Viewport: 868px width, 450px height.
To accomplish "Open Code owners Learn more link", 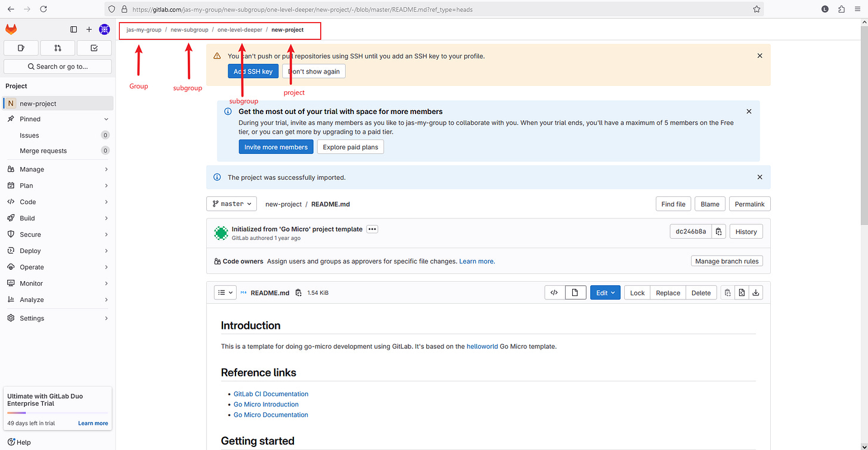I will point(476,261).
